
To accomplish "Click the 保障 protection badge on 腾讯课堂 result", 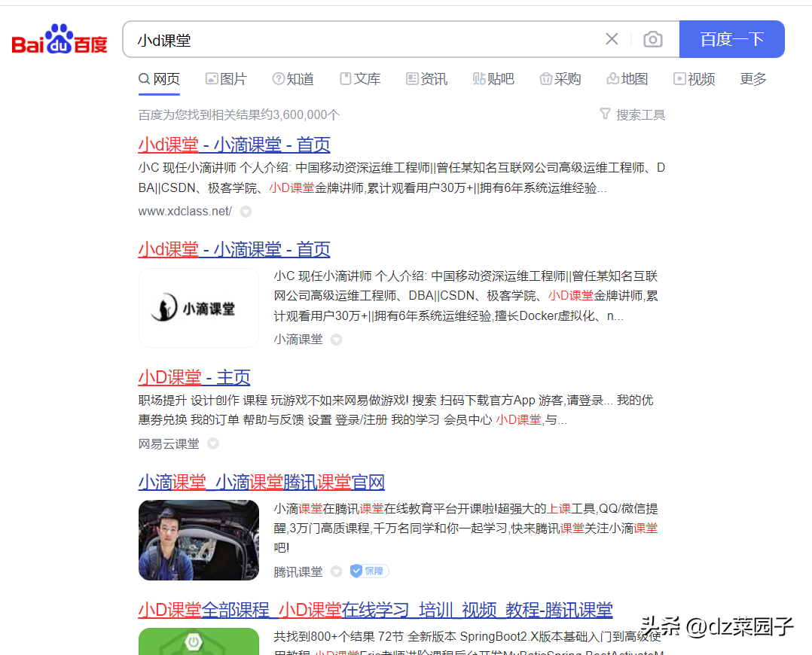I will tap(368, 571).
